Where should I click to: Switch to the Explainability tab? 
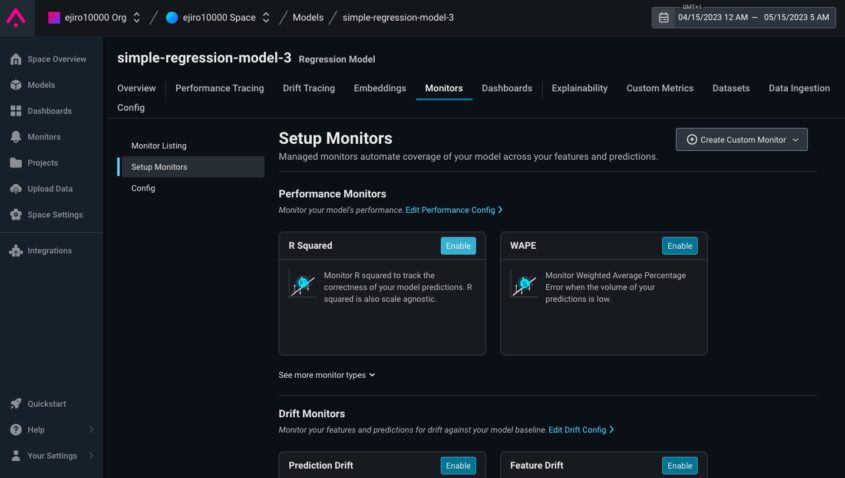click(579, 88)
